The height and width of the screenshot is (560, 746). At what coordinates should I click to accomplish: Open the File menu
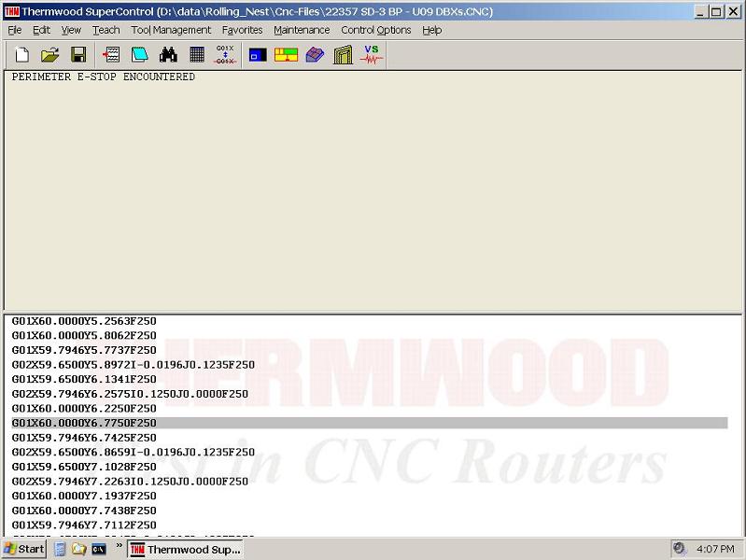pyautogui.click(x=15, y=30)
